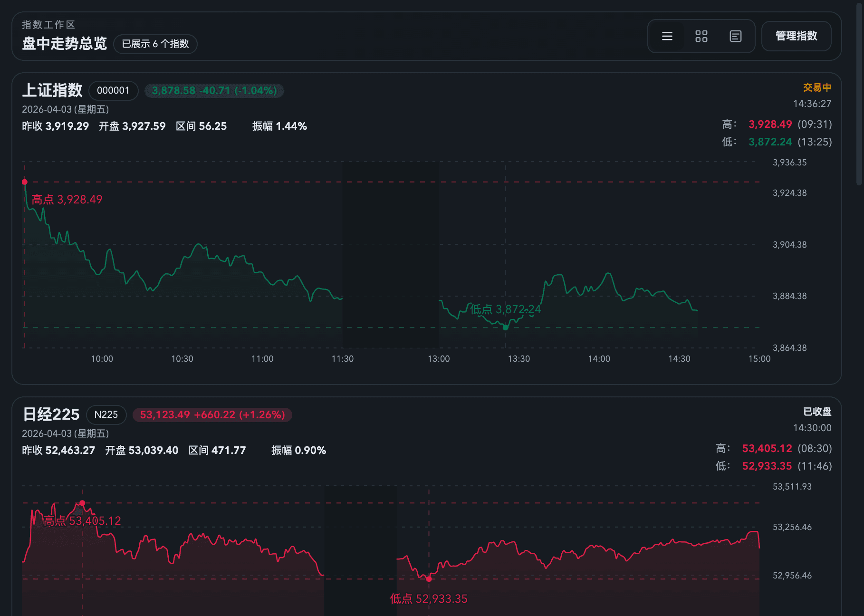Switch to the list layout view
864x616 pixels.
(x=667, y=36)
